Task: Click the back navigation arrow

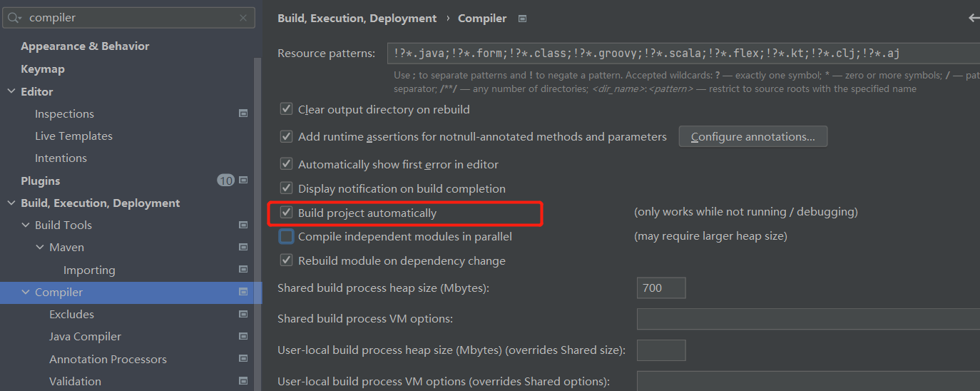Action: point(974,19)
